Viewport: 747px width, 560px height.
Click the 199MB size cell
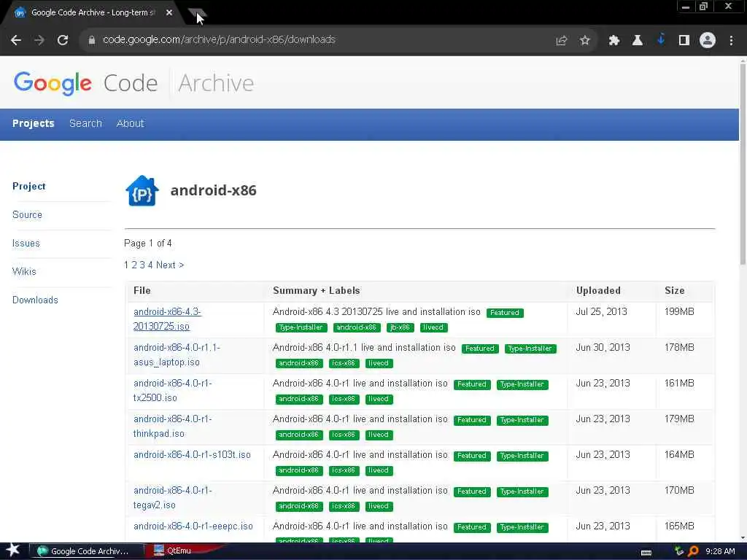point(679,312)
